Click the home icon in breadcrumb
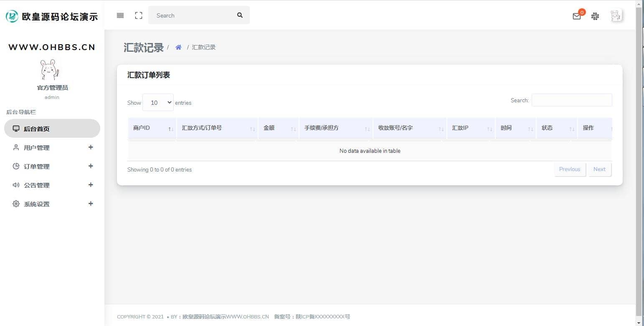Image resolution: width=644 pixels, height=326 pixels. click(x=178, y=47)
